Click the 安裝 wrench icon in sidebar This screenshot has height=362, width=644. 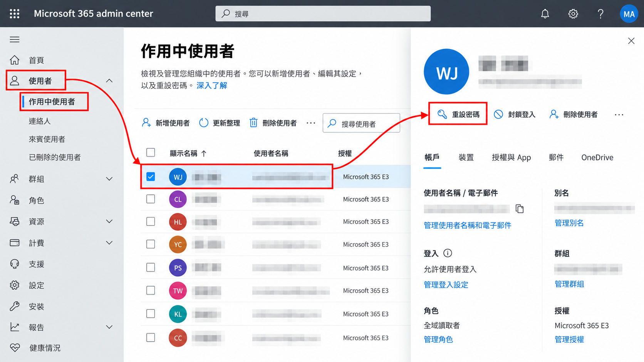pos(15,306)
